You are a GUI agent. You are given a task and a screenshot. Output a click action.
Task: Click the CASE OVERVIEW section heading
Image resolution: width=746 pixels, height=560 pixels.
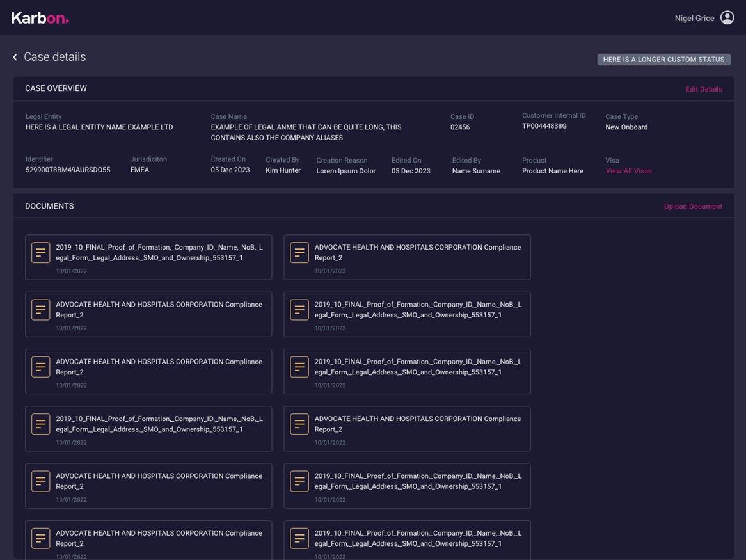pyautogui.click(x=56, y=88)
